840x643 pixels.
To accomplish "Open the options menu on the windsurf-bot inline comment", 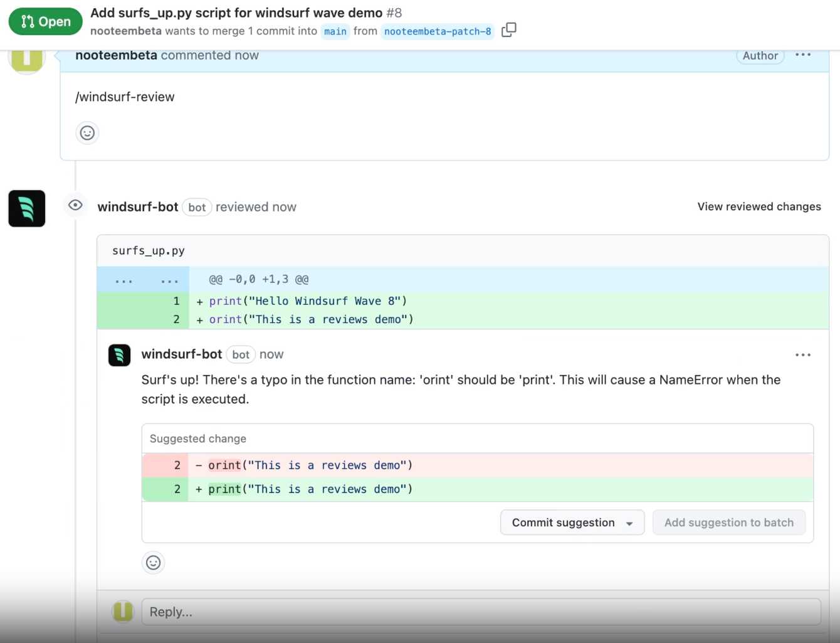I will tap(803, 355).
